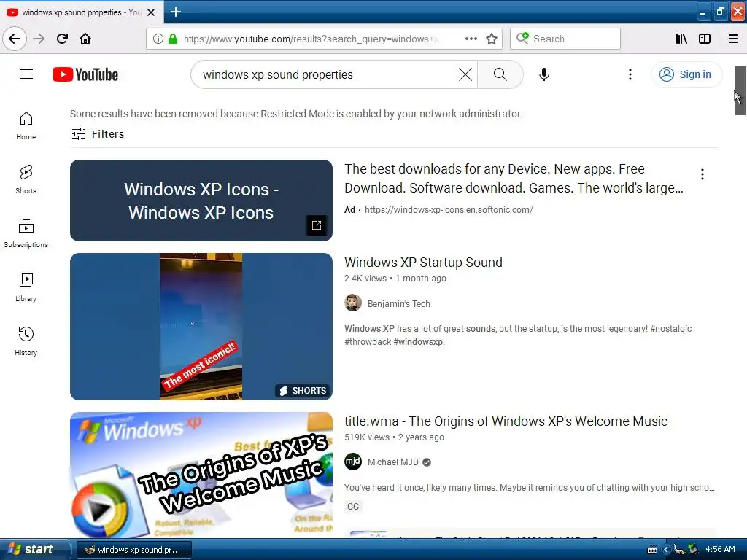Open 'Windows XP Startup Sound' video title
Image resolution: width=747 pixels, height=560 pixels.
click(424, 262)
